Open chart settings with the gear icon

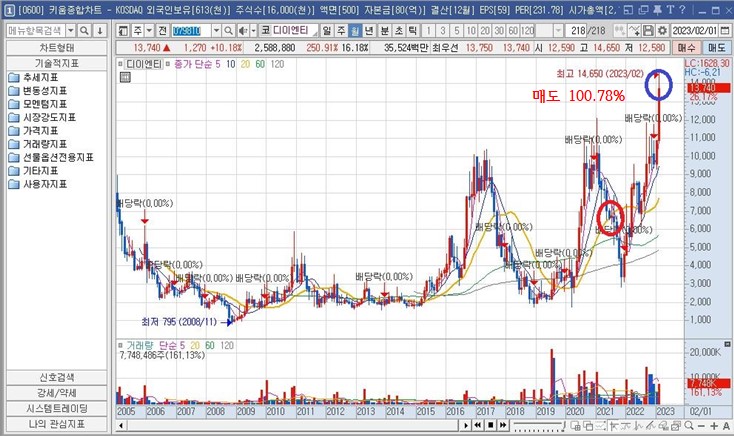[x=662, y=31]
